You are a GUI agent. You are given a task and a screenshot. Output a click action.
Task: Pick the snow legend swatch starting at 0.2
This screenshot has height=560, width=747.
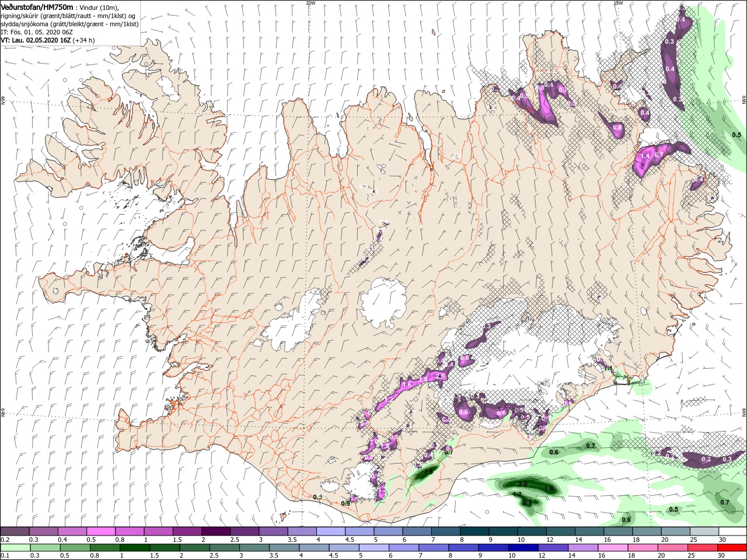click(15, 531)
